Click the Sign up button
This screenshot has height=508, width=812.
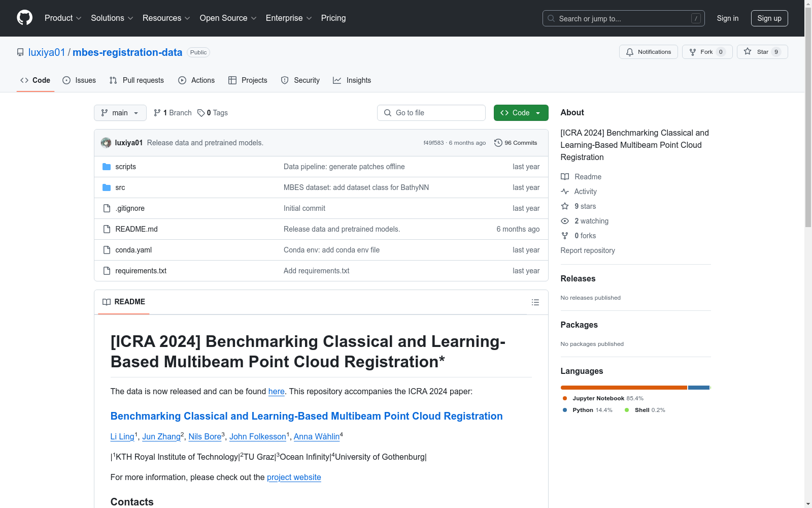click(x=769, y=18)
